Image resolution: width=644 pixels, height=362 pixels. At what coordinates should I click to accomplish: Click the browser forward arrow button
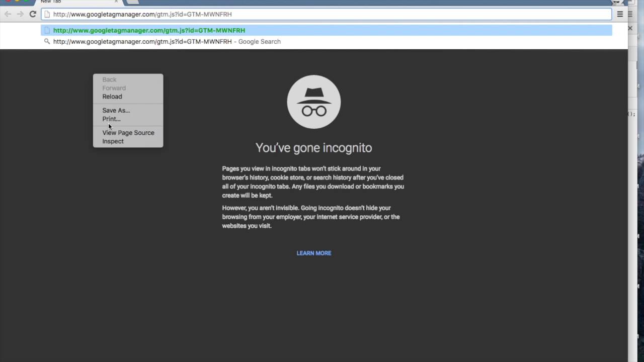coord(20,14)
